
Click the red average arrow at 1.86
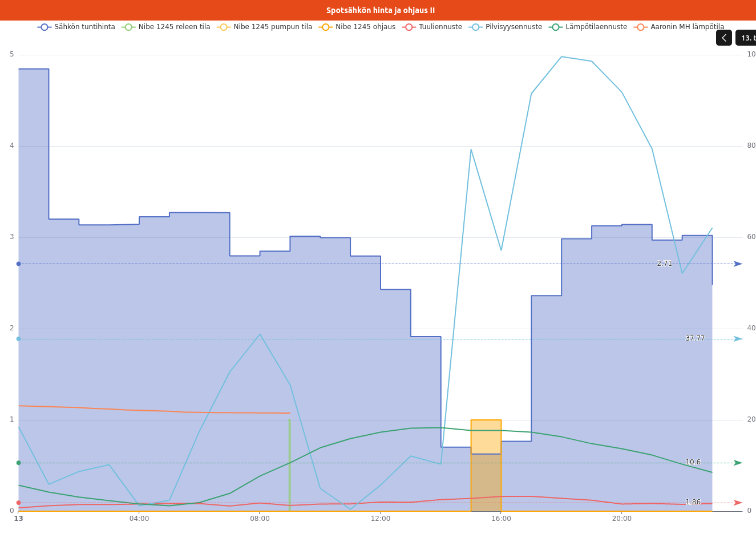tap(738, 503)
